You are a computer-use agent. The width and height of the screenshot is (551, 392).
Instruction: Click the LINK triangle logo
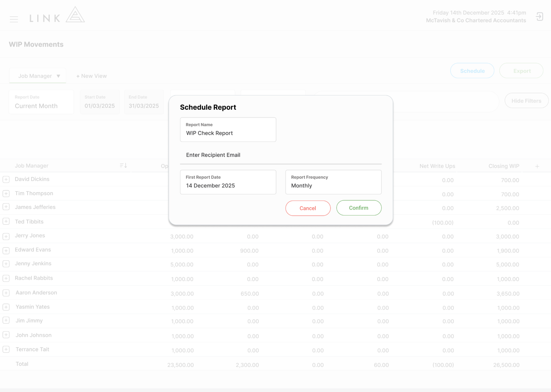75,15
